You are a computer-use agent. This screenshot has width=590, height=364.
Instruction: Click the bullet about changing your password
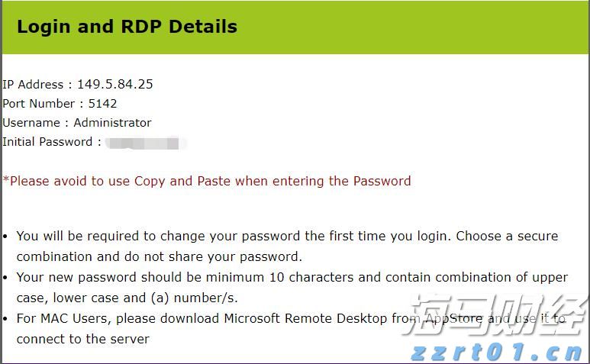287,237
